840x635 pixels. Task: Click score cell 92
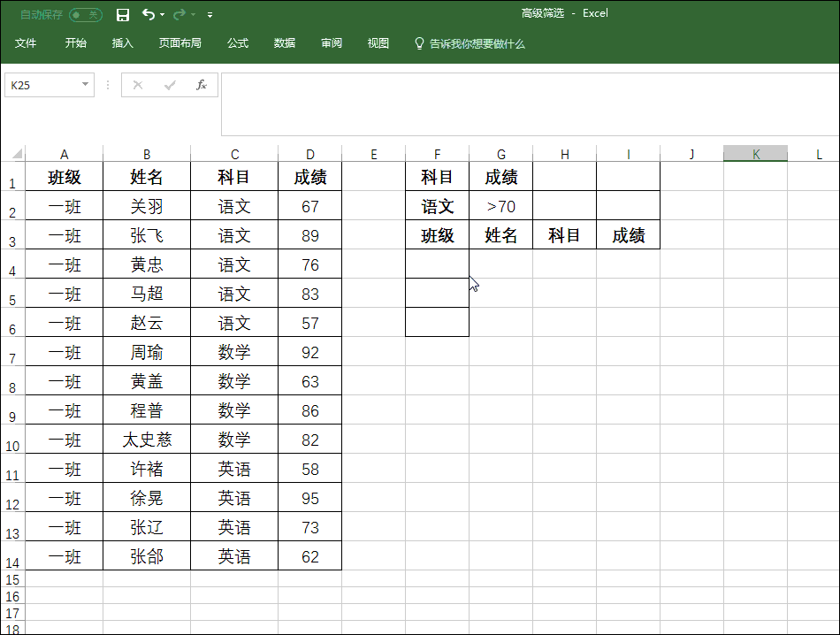coord(310,352)
